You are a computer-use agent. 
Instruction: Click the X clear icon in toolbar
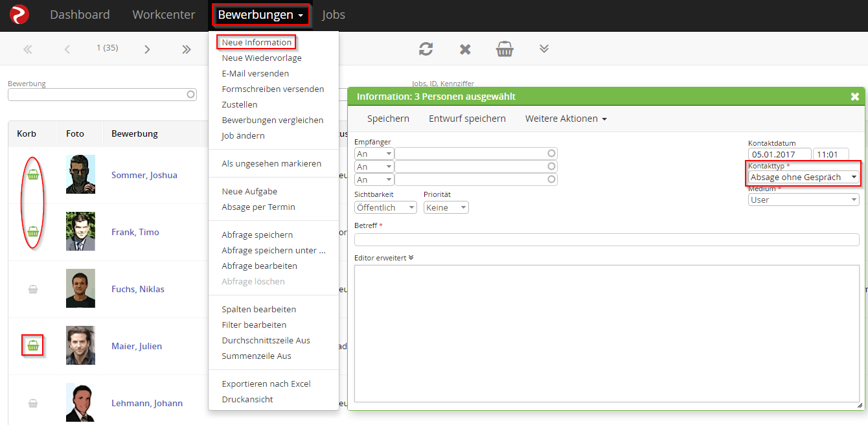[x=465, y=49]
